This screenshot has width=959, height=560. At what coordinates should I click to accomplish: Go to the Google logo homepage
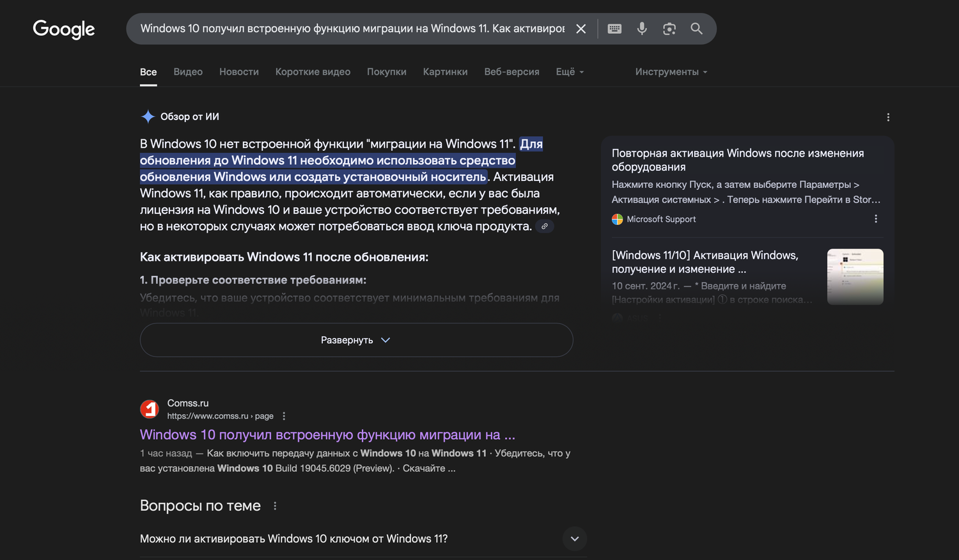pos(64,29)
